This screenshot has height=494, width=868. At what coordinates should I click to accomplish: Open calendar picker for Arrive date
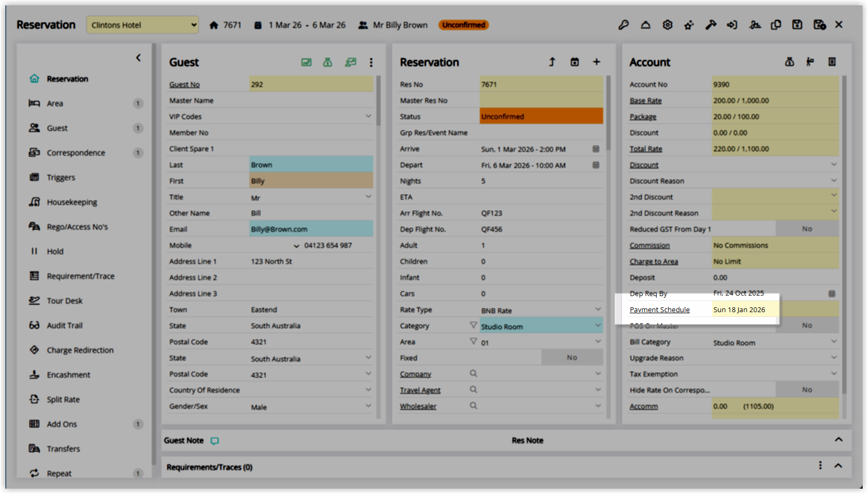596,149
